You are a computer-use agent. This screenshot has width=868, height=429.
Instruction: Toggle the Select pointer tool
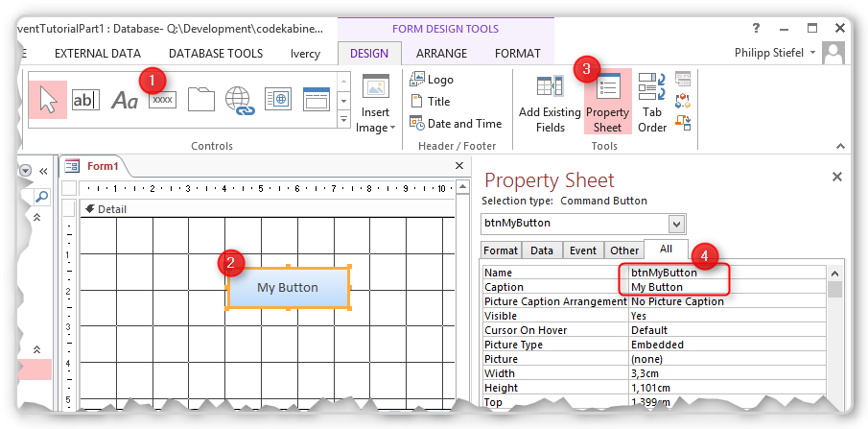point(48,99)
